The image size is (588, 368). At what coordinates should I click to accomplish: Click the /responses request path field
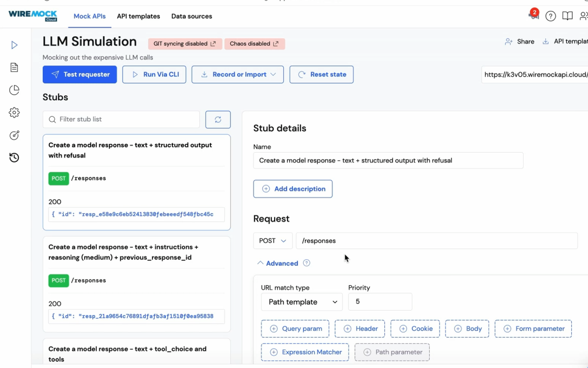coord(437,241)
